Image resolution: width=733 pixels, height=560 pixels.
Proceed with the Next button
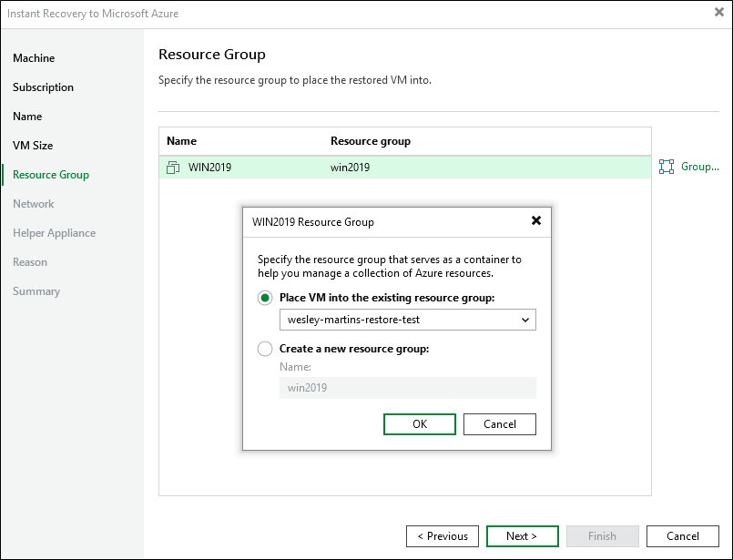pyautogui.click(x=523, y=536)
